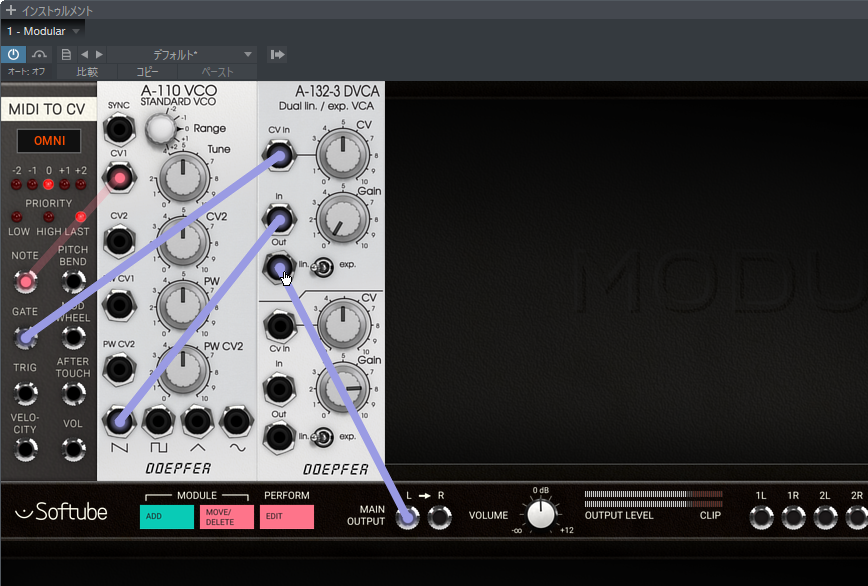Click the ADD module button
The width and height of the screenshot is (868, 586).
pyautogui.click(x=167, y=516)
